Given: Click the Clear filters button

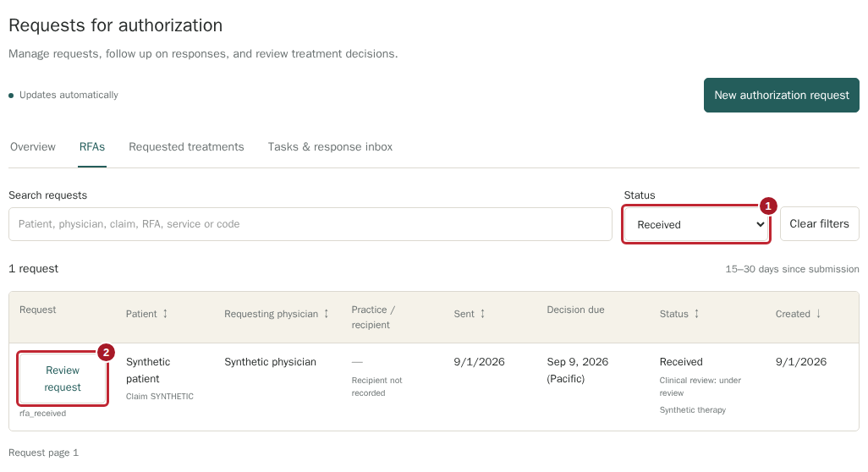Looking at the screenshot, I should [x=819, y=223].
